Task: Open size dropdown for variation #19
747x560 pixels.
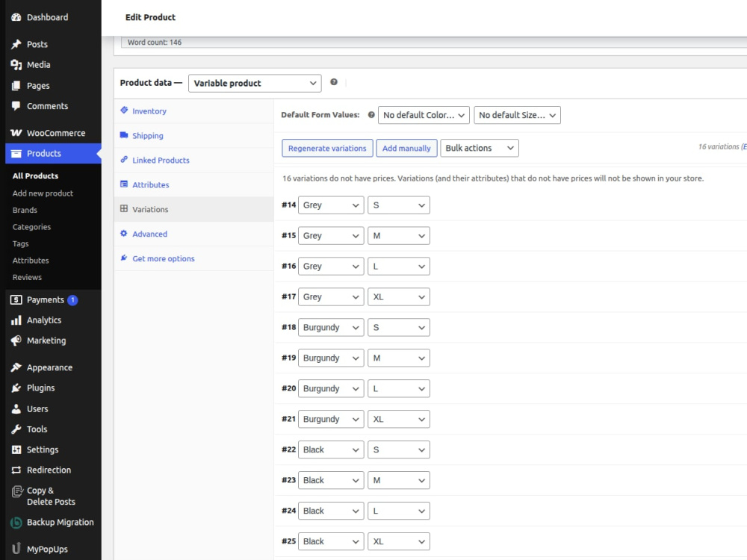Action: coord(399,358)
